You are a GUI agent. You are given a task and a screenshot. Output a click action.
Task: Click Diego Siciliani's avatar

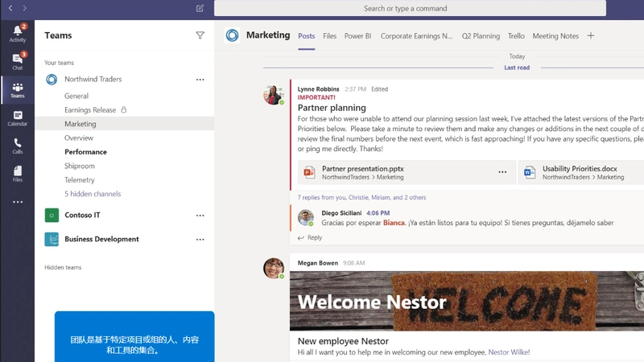306,217
